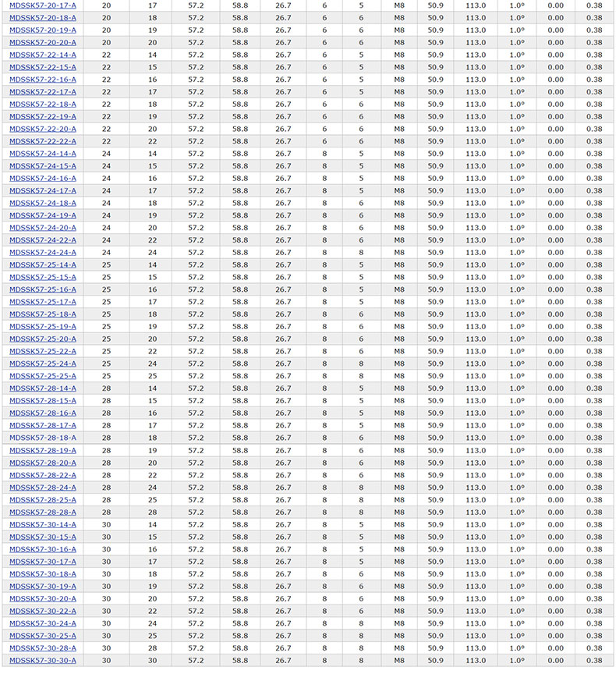Open the MDSSK57-30-28-A part page
Viewport: 616px width, 674px height.
point(43,648)
